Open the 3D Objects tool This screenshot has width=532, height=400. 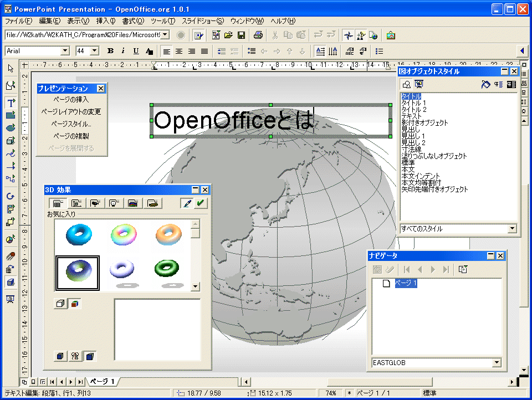point(11,141)
